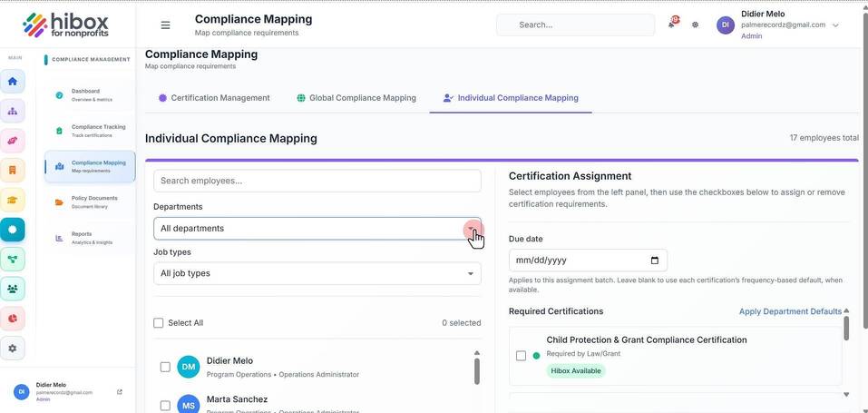
Task: Click the pink handshake sidebar icon
Action: pyautogui.click(x=12, y=141)
